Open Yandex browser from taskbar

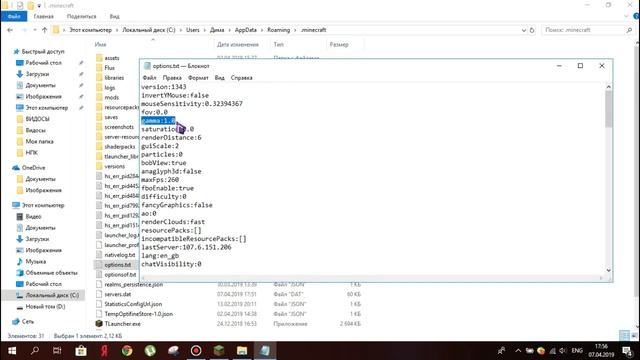[x=104, y=351]
